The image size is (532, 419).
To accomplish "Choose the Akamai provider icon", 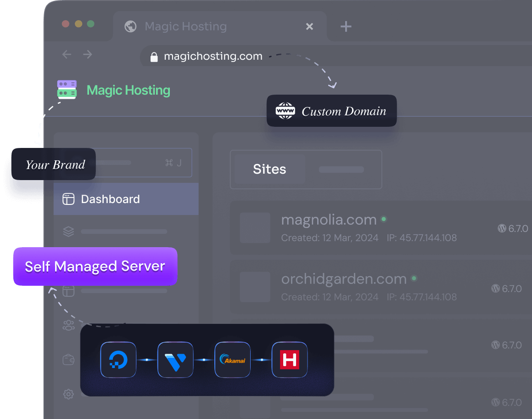I will point(232,360).
